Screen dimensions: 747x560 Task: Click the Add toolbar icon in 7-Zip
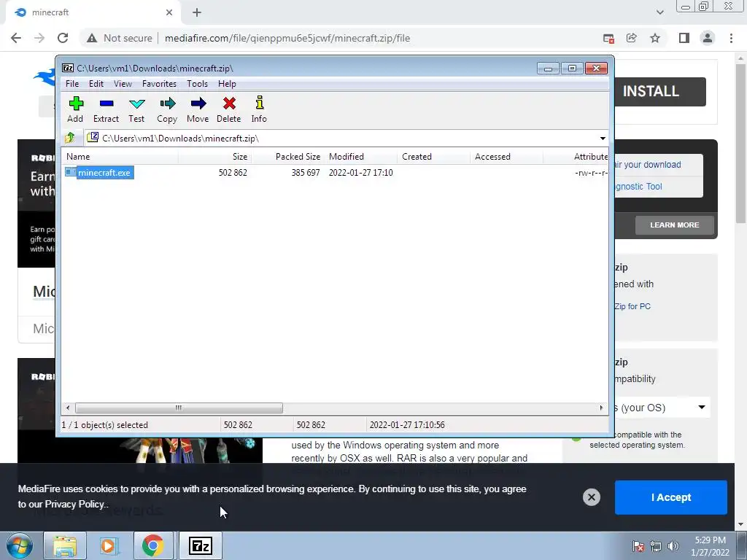tap(75, 109)
